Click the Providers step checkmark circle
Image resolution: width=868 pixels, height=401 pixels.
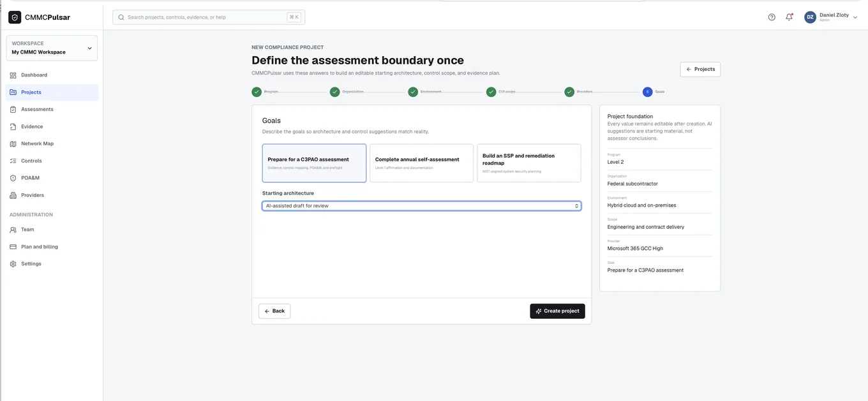(569, 92)
